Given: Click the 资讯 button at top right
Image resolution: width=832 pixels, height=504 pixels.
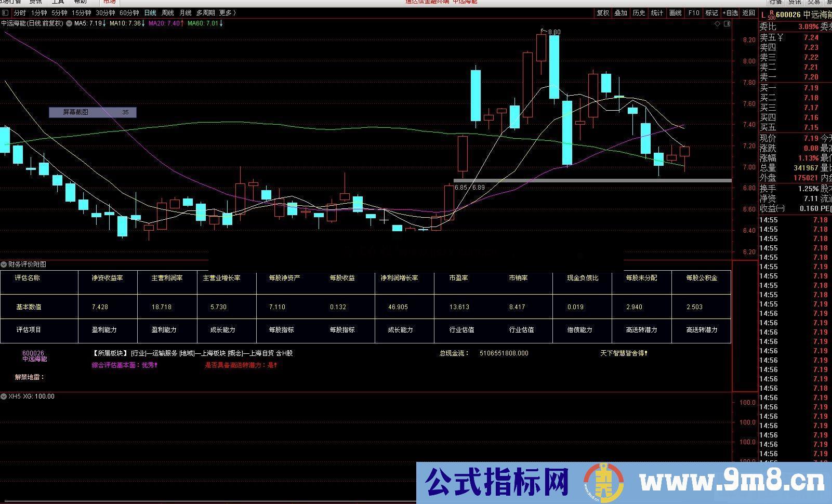Looking at the screenshot, I should [x=795, y=2].
